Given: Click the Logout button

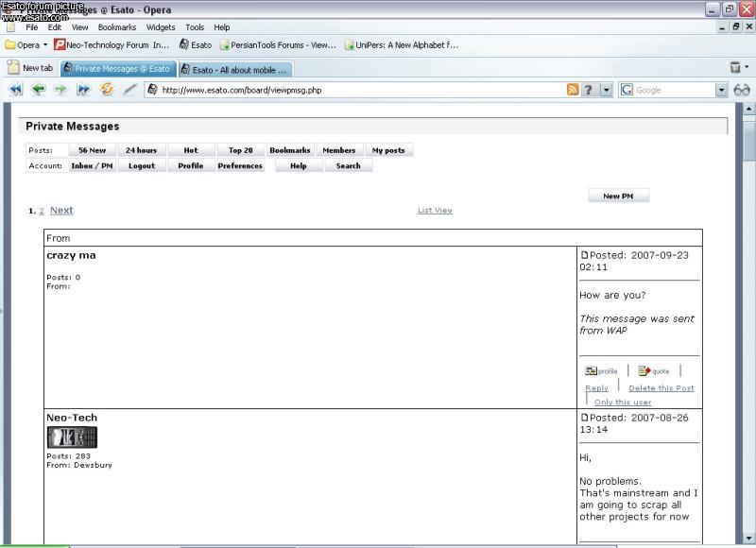Looking at the screenshot, I should coord(142,165).
